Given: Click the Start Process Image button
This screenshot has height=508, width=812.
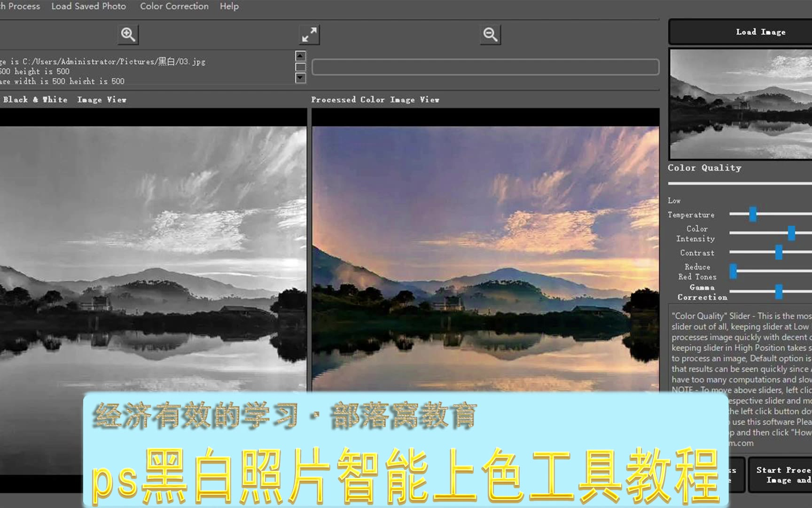Looking at the screenshot, I should 780,475.
